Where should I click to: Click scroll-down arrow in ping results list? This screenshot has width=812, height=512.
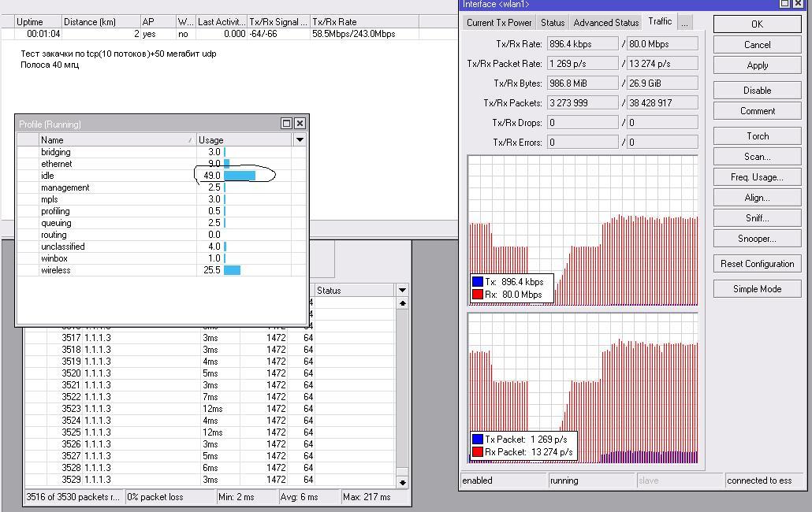[402, 482]
